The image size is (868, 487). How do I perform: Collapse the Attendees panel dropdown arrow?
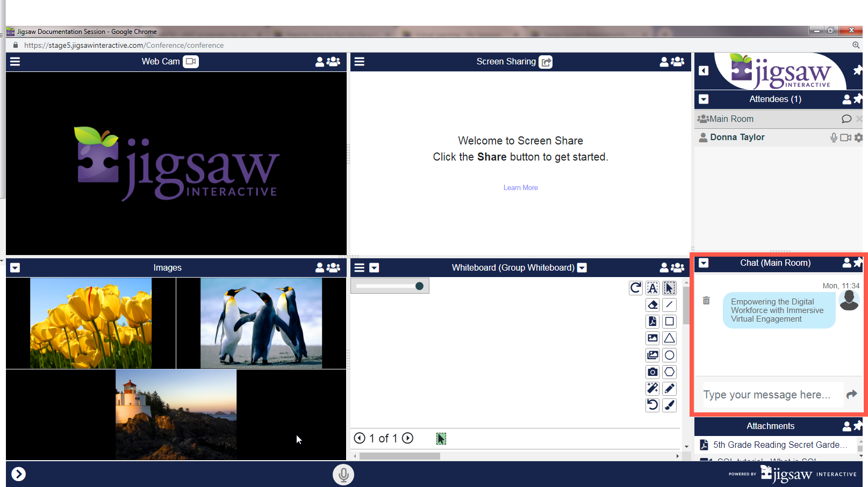pyautogui.click(x=704, y=99)
